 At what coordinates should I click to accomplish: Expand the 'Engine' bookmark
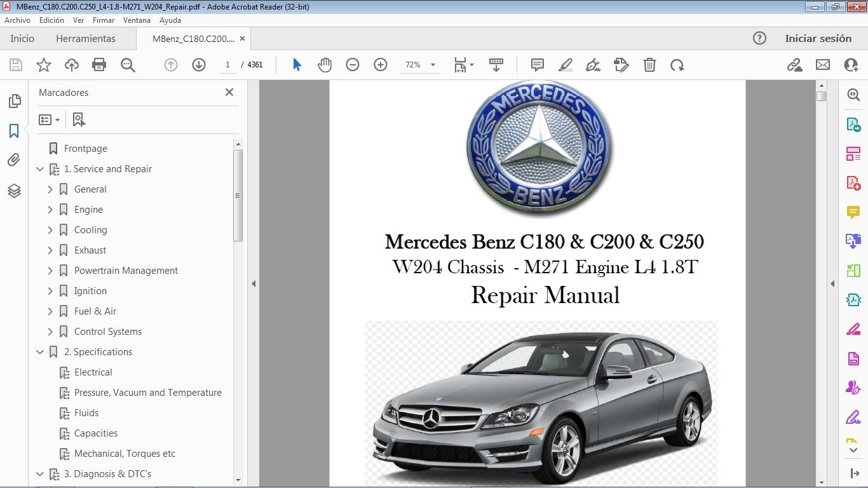point(51,209)
